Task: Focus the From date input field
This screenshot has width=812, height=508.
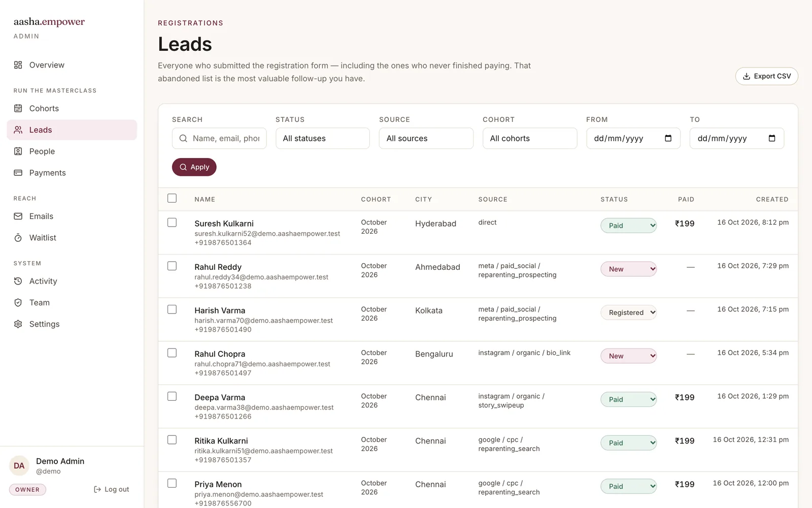Action: (633, 138)
